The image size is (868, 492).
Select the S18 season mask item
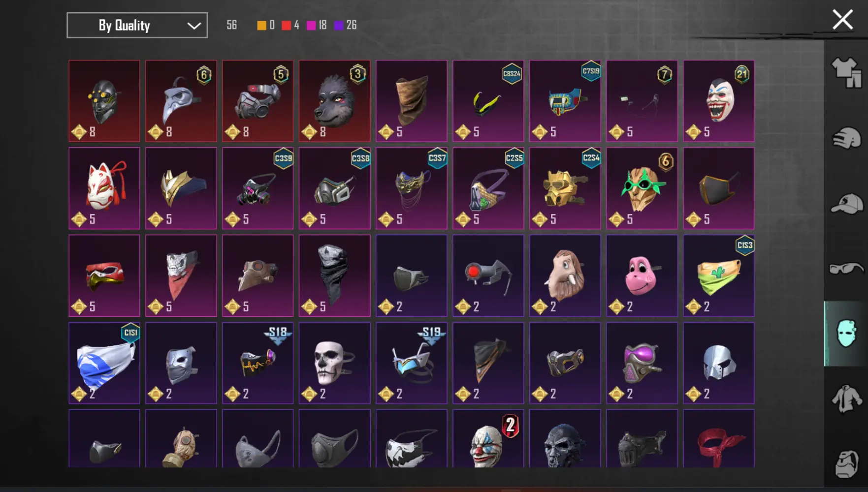pyautogui.click(x=258, y=363)
